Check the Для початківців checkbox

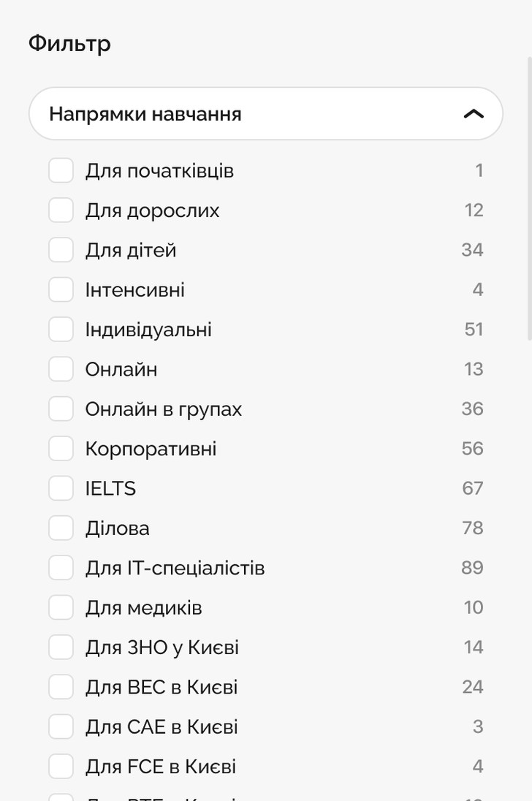click(61, 170)
